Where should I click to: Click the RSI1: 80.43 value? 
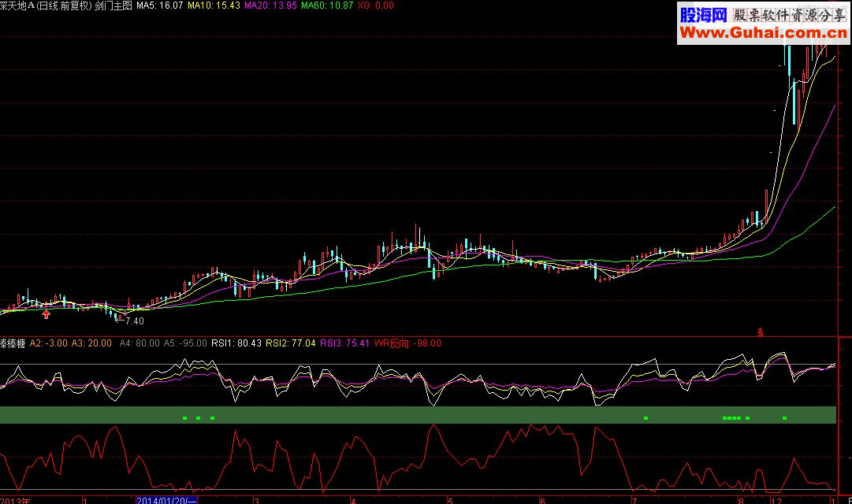tap(236, 343)
